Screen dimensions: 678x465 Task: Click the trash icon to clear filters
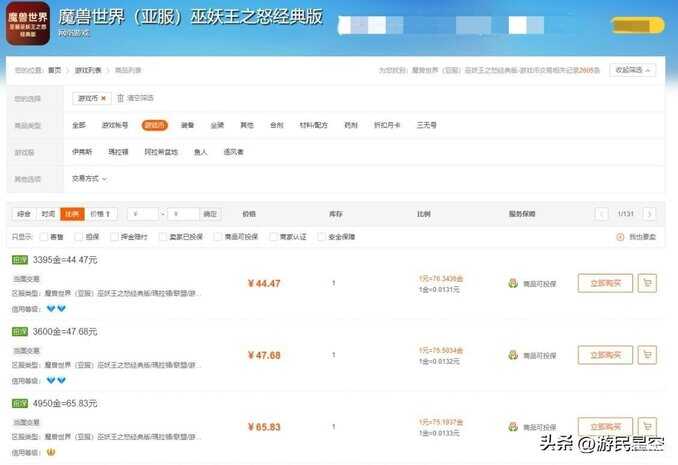(121, 98)
